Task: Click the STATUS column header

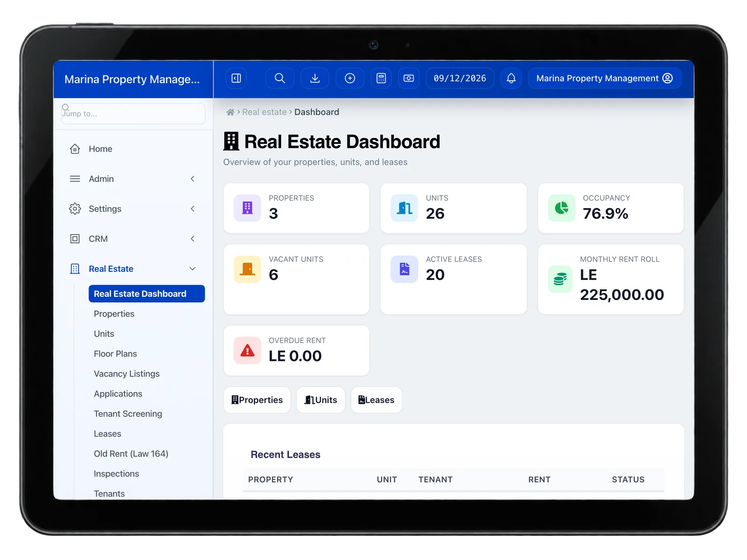Action: pos(628,480)
